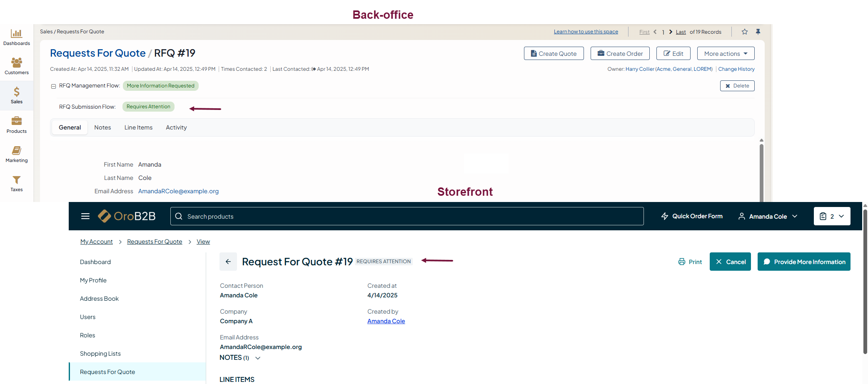The image size is (868, 384).
Task: Go back using storefront arrow button
Action: 228,262
